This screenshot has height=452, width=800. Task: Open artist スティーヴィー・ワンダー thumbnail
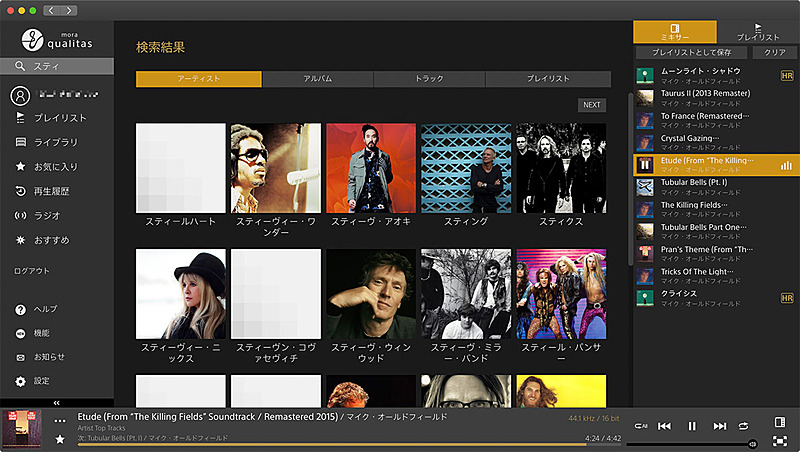click(276, 168)
